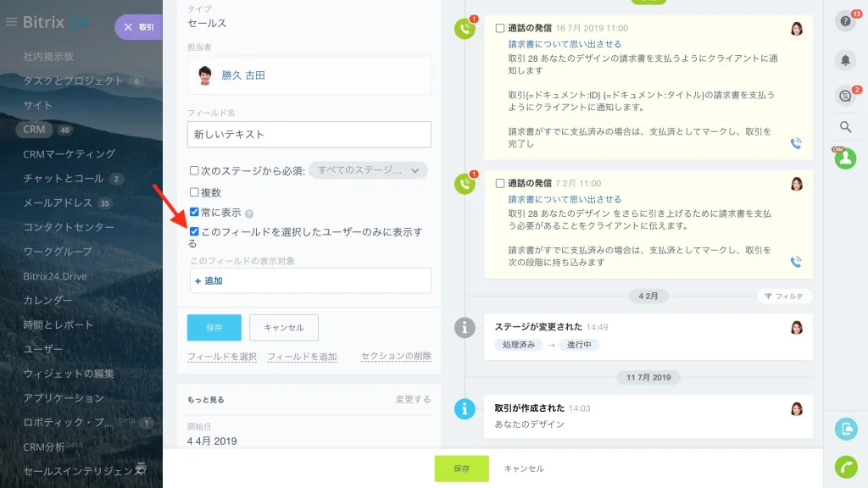Viewport: 868px width, 488px height.
Task: Click the green phone dialer button at bottom right
Action: click(846, 467)
